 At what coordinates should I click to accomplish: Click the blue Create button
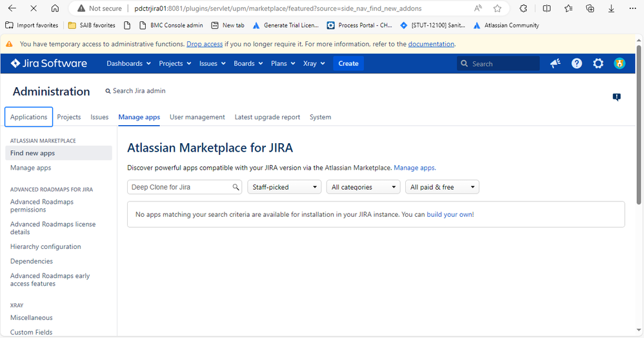click(x=348, y=63)
